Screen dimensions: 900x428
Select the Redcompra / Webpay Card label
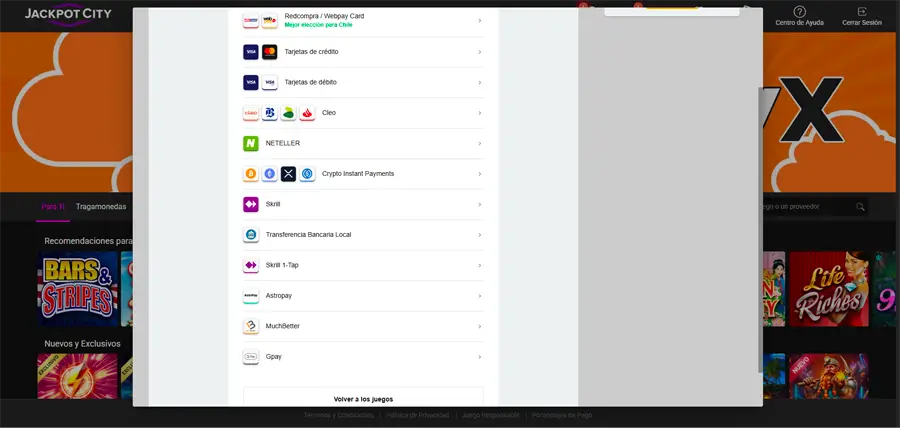(x=324, y=16)
